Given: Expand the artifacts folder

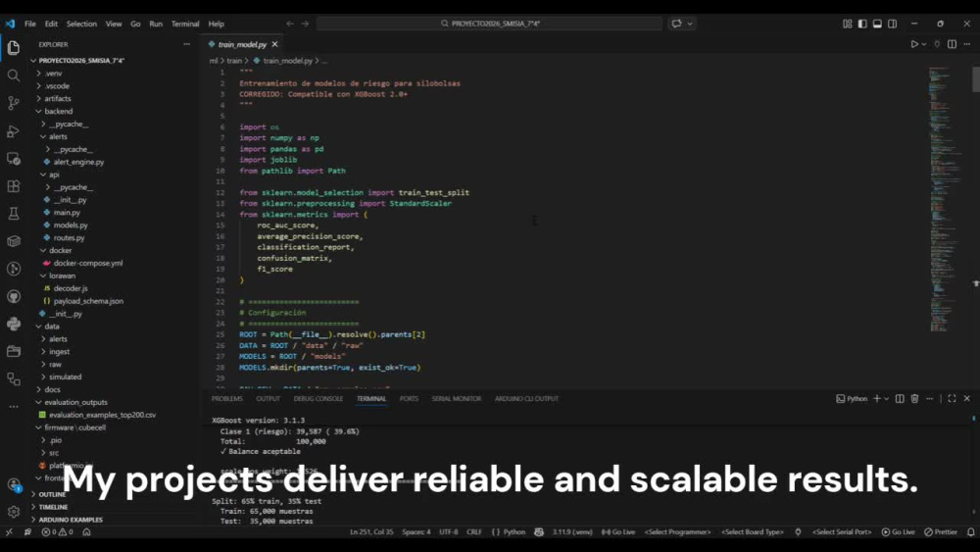Looking at the screenshot, I should (x=58, y=99).
